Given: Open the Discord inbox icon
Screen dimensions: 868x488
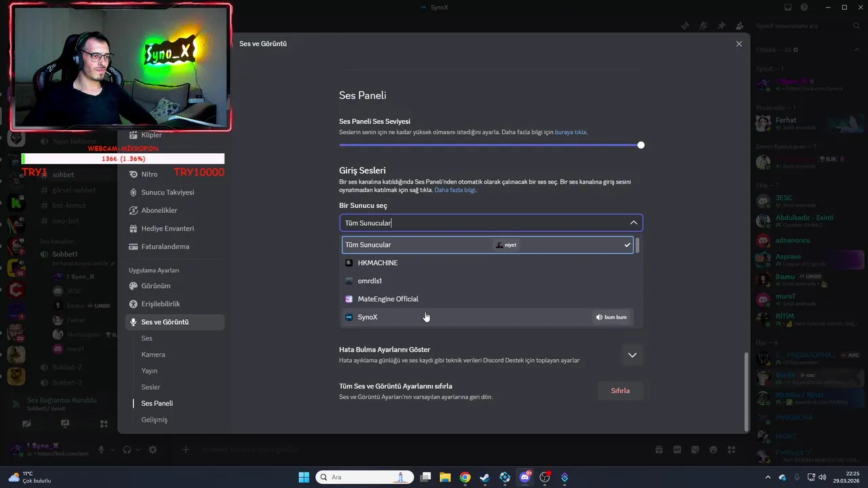Looking at the screenshot, I should (x=788, y=7).
